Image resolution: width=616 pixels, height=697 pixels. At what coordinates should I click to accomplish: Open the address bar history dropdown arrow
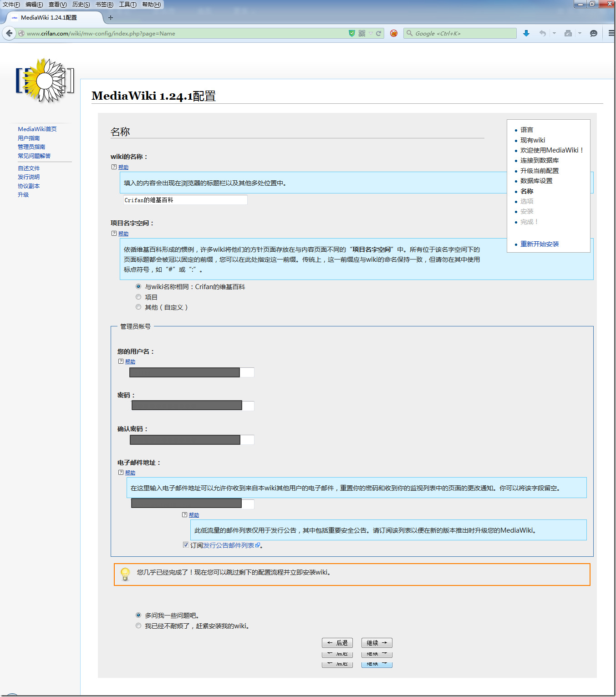[x=371, y=33]
